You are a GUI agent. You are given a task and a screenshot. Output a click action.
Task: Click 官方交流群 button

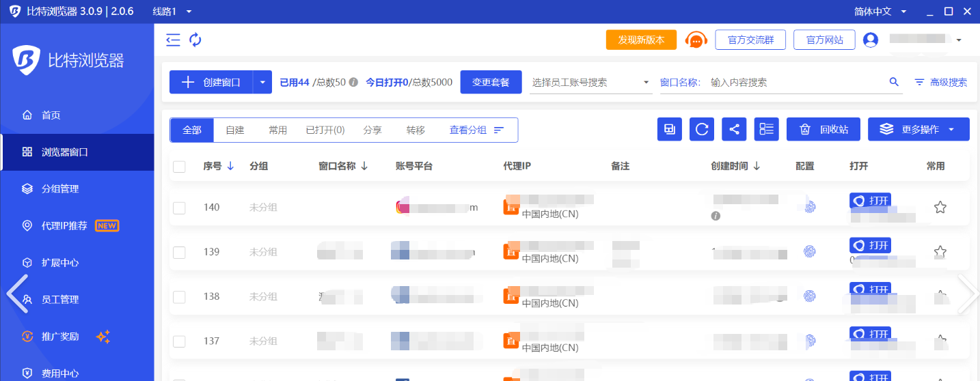tap(750, 40)
